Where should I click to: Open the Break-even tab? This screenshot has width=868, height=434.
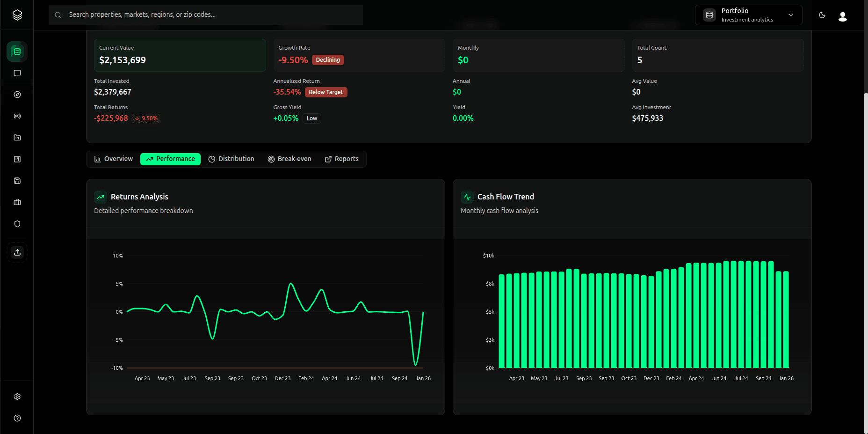pos(289,159)
